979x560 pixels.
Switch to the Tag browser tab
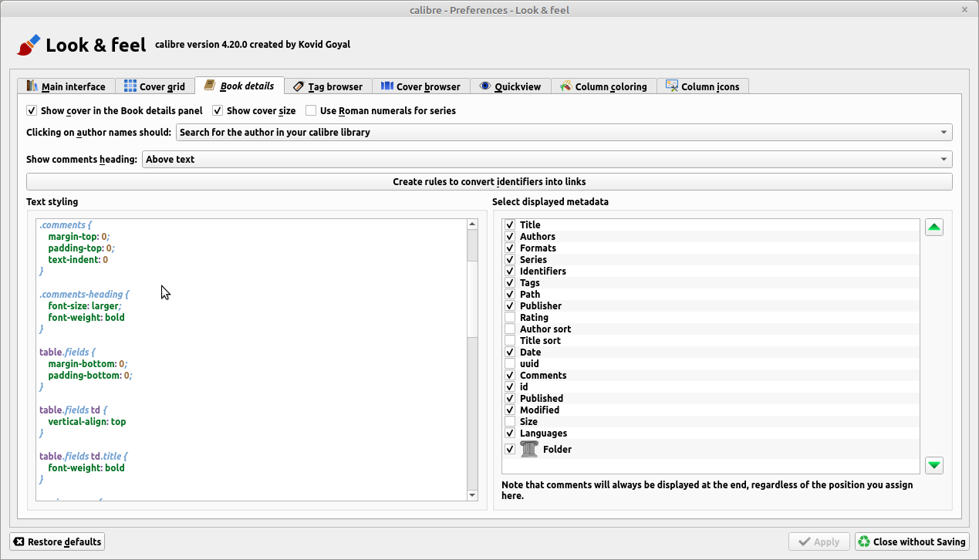click(328, 86)
